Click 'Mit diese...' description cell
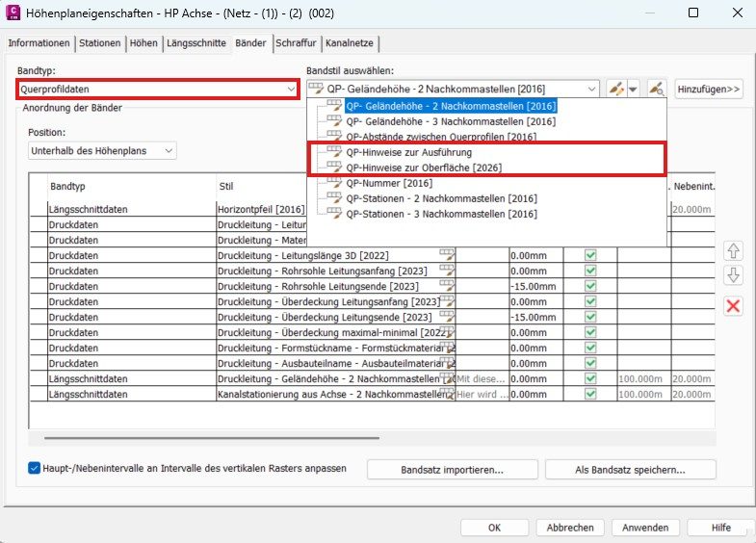The image size is (756, 543). (x=482, y=378)
